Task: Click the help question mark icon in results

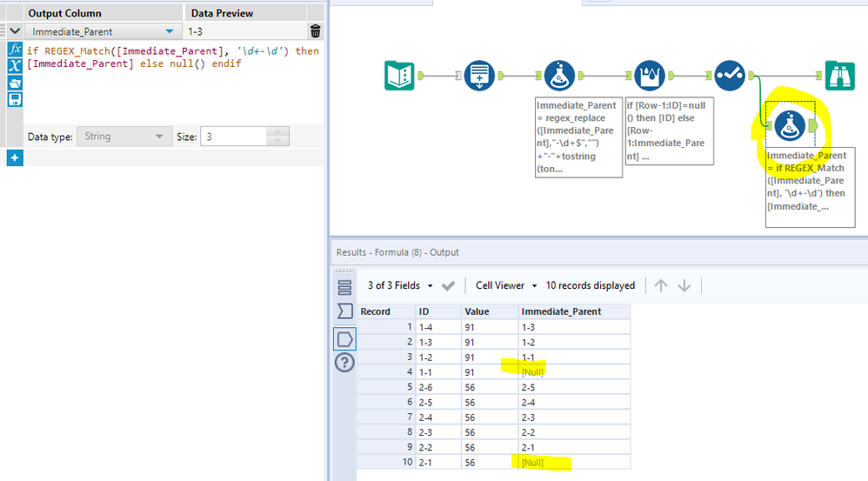Action: tap(344, 363)
